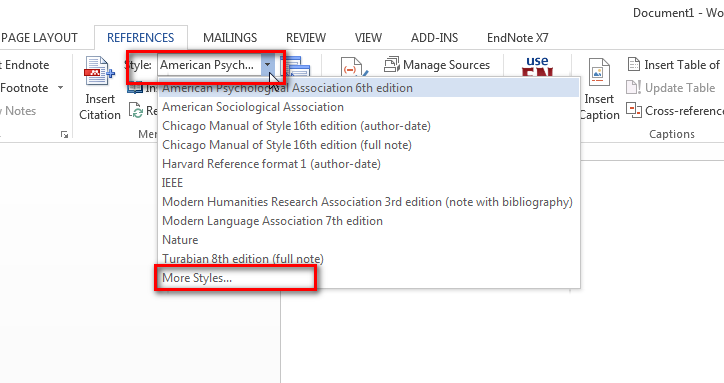Switch to the PAGE LAYOUT tab
Image resolution: width=724 pixels, height=383 pixels.
pyautogui.click(x=39, y=37)
